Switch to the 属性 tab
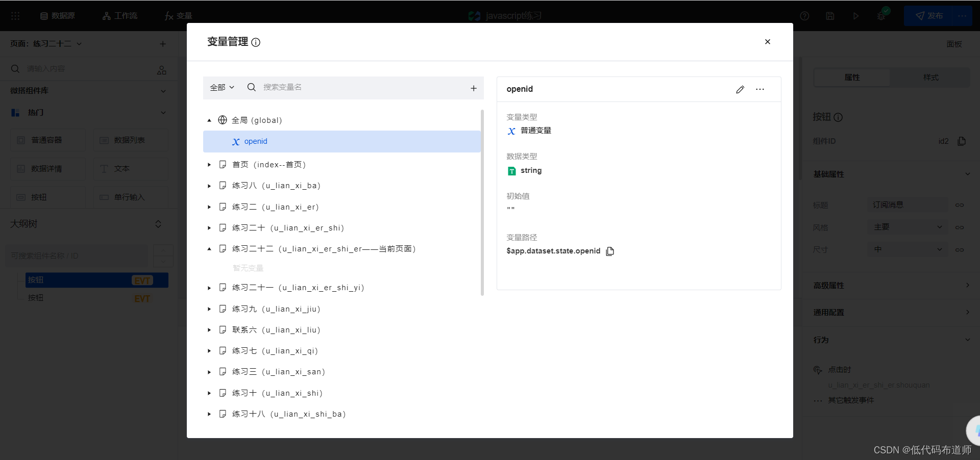 pyautogui.click(x=852, y=78)
